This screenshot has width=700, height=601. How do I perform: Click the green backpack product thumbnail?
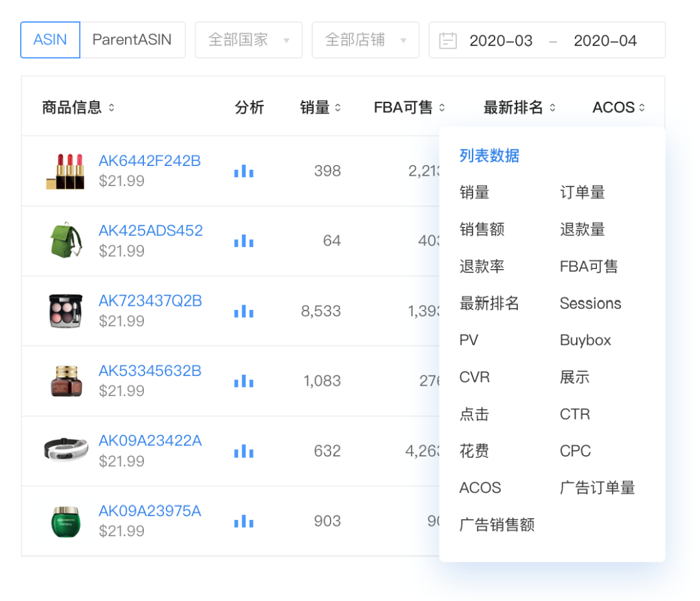point(65,241)
